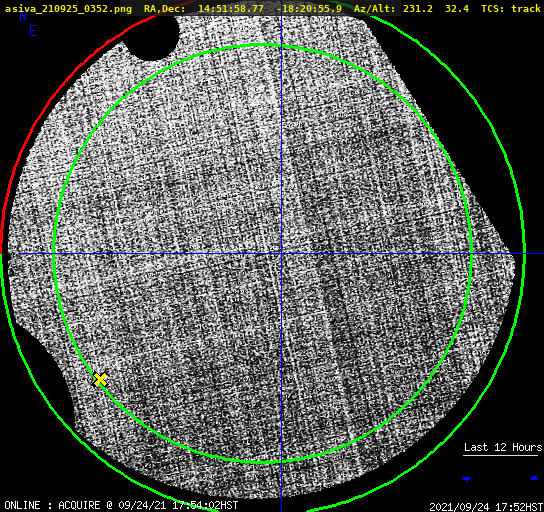The height and width of the screenshot is (512, 544).
Task: Click the blue N north compass label
Action: (x=23, y=16)
